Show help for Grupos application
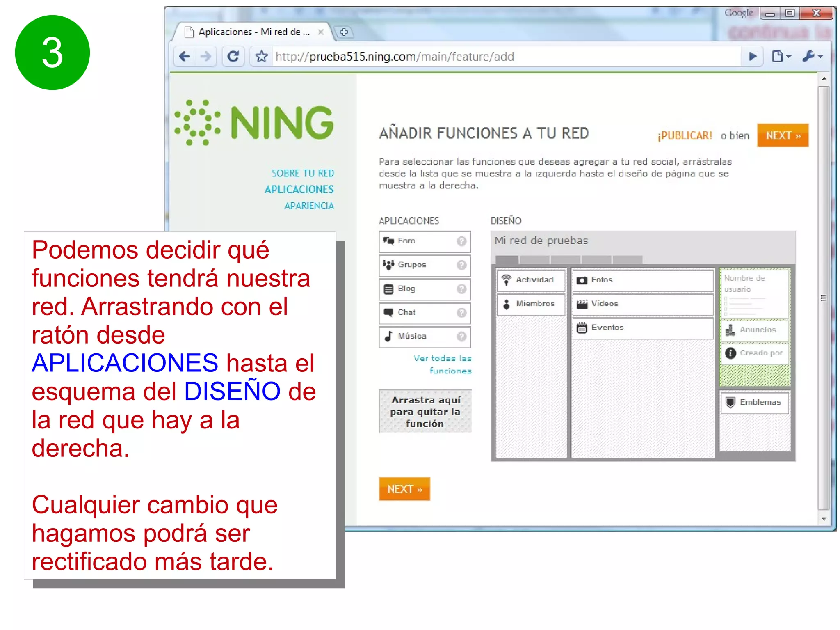 click(x=461, y=265)
